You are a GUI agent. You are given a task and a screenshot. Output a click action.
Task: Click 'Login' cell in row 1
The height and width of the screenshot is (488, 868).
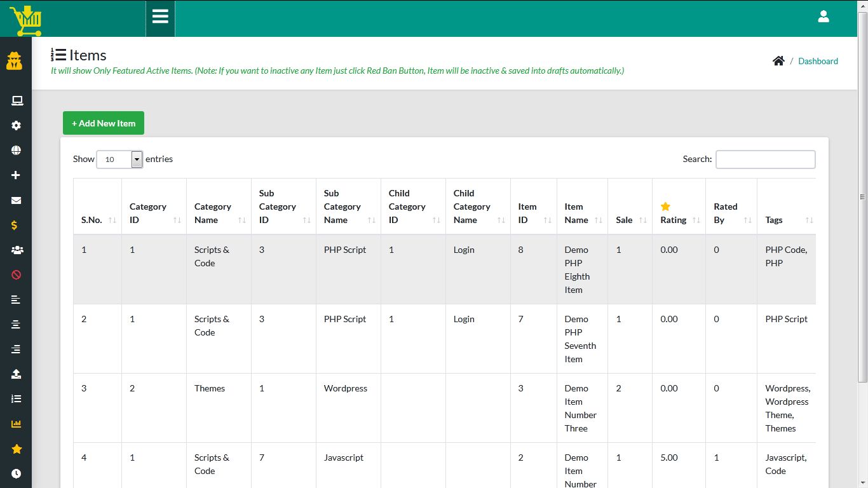(478, 269)
